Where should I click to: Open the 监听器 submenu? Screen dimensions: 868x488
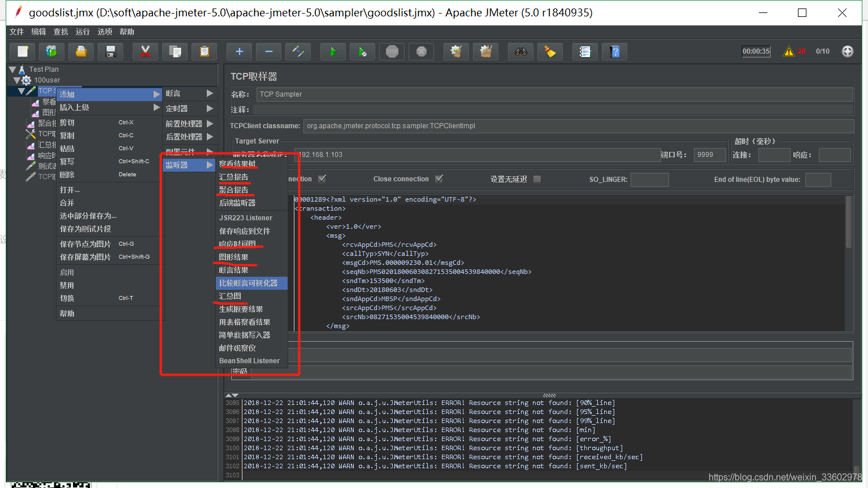tap(189, 165)
